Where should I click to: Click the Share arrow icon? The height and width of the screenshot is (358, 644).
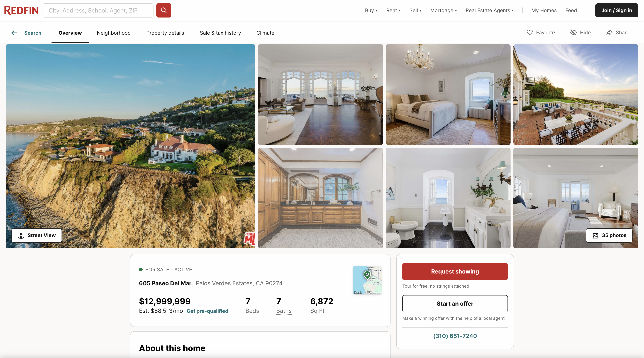[609, 33]
